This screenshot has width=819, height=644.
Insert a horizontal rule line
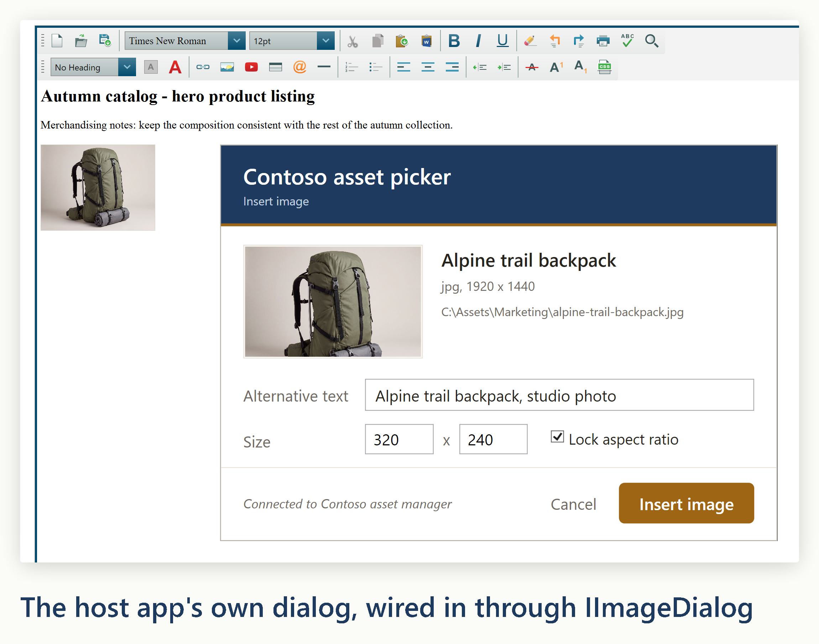(324, 67)
